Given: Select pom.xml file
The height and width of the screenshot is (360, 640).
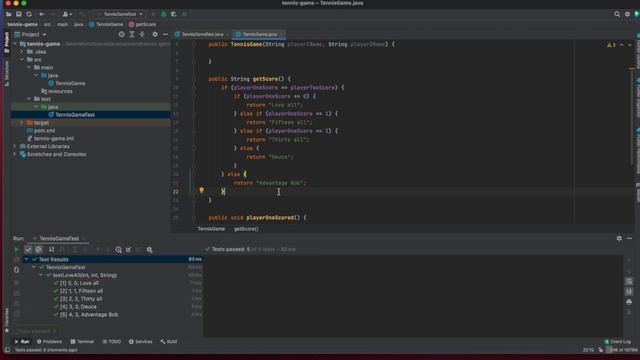Looking at the screenshot, I should [x=44, y=131].
